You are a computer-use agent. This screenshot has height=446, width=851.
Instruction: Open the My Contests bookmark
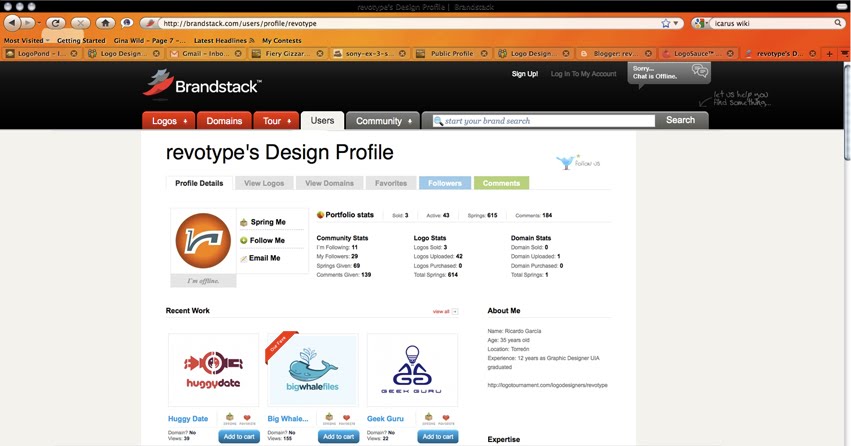[282, 40]
